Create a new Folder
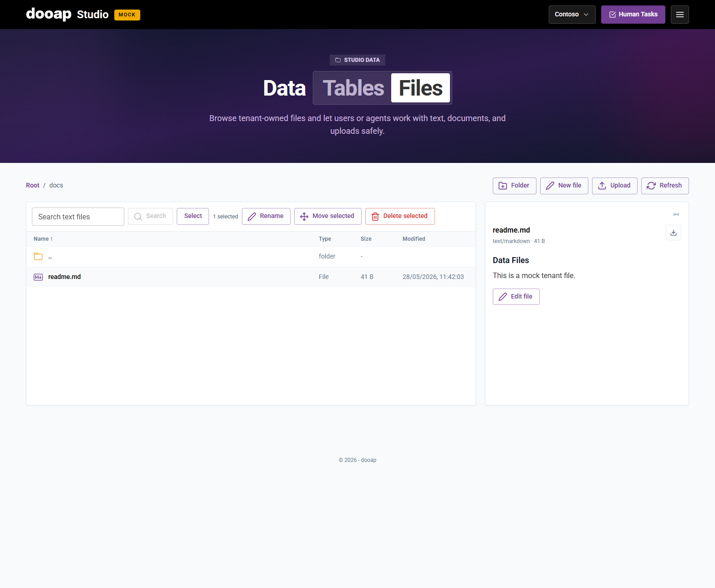Screen dimensions: 715x588 tap(514, 186)
